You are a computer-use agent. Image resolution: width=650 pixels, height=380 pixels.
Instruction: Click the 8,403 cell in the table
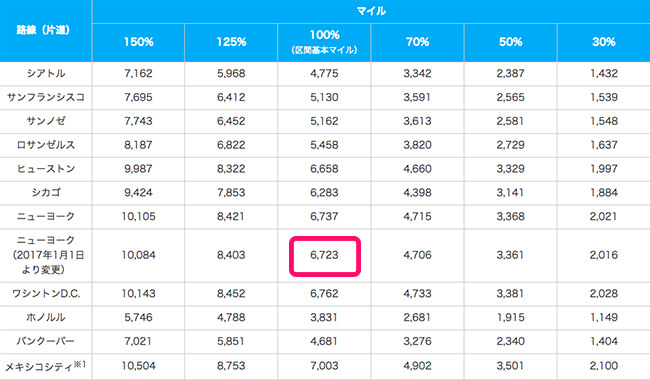tap(231, 255)
